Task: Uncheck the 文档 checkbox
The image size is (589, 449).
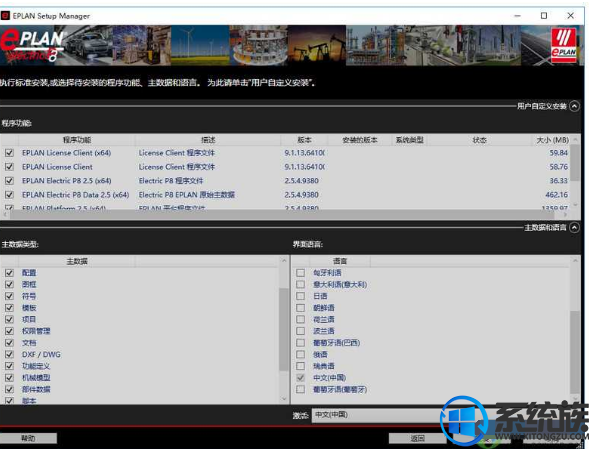Action: click(9, 343)
